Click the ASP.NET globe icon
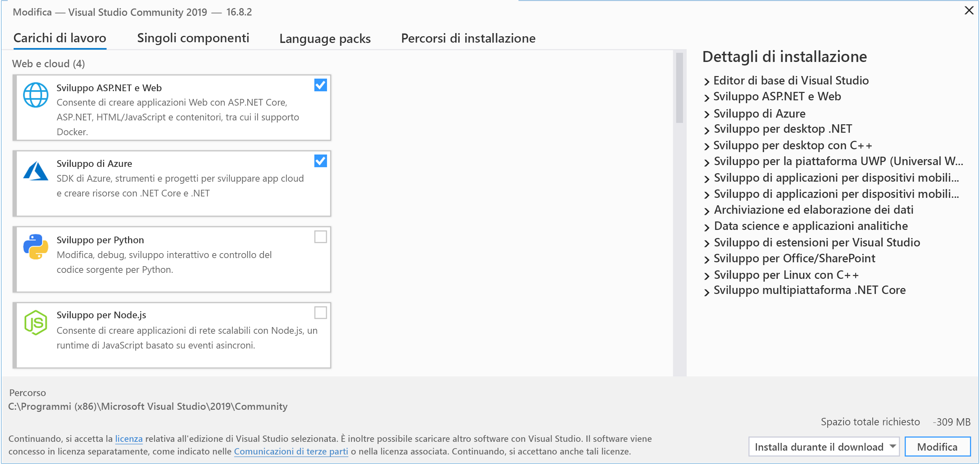This screenshot has width=980, height=464. click(x=36, y=95)
